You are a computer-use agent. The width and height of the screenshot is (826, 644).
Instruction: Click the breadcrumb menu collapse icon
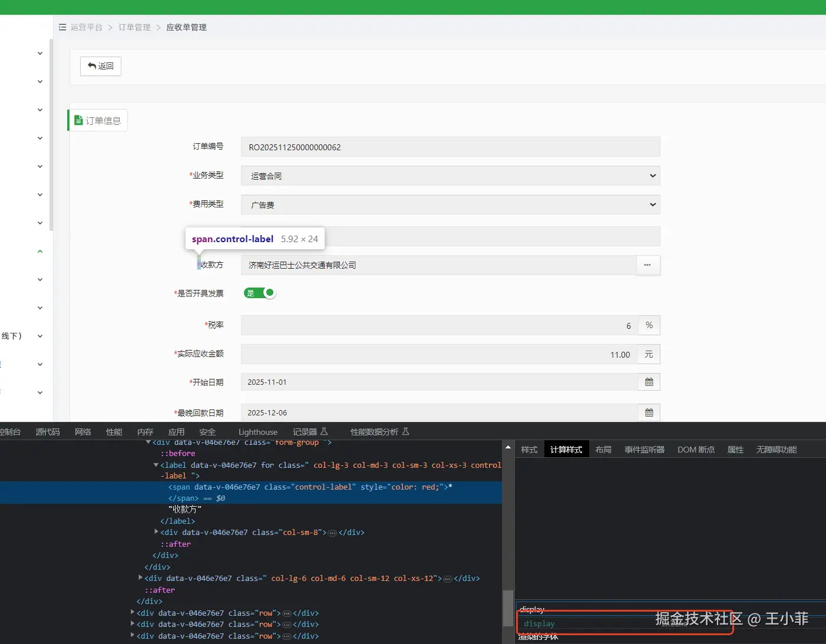coord(62,27)
